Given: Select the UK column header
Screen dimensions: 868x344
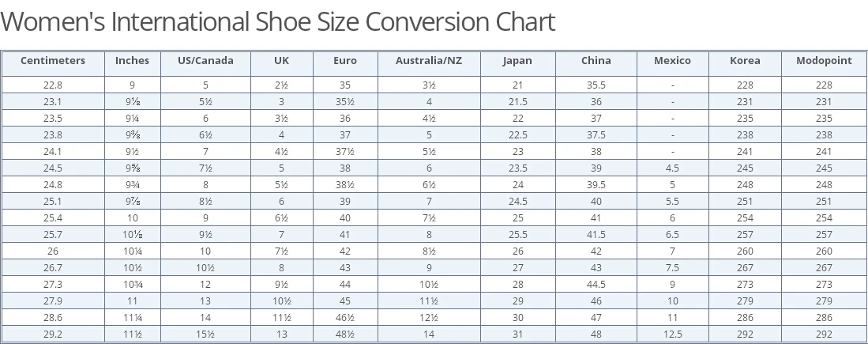Looking at the screenshot, I should (281, 61).
